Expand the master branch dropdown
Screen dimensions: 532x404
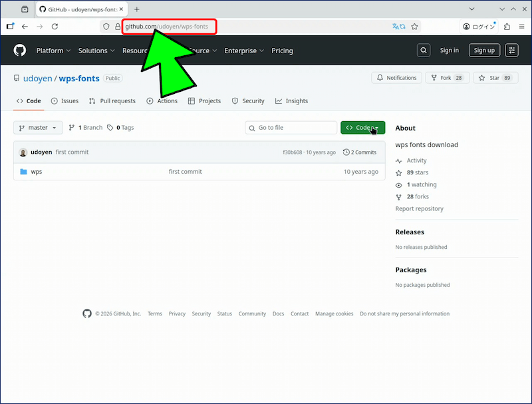[38, 128]
